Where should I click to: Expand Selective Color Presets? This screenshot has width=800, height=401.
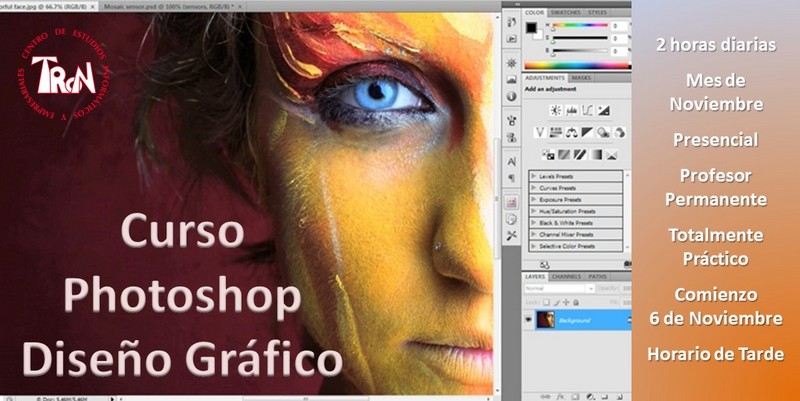point(534,246)
